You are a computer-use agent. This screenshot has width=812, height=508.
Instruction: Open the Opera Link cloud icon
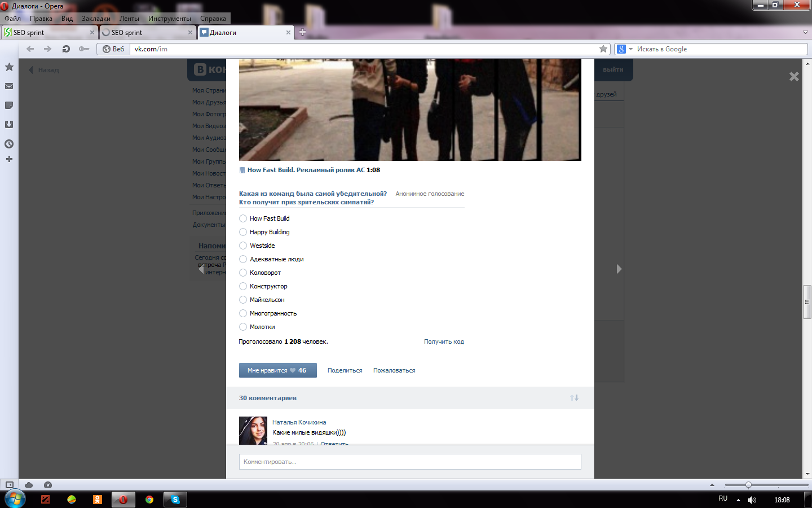coord(29,485)
